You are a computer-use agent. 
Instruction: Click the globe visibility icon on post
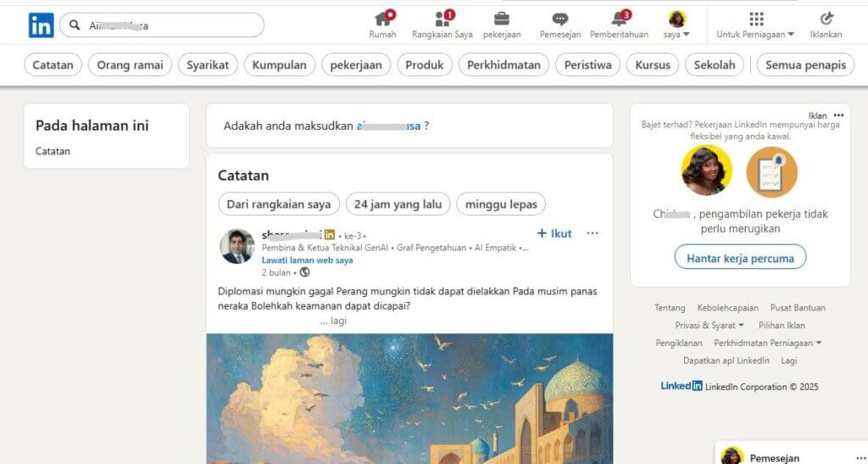304,272
